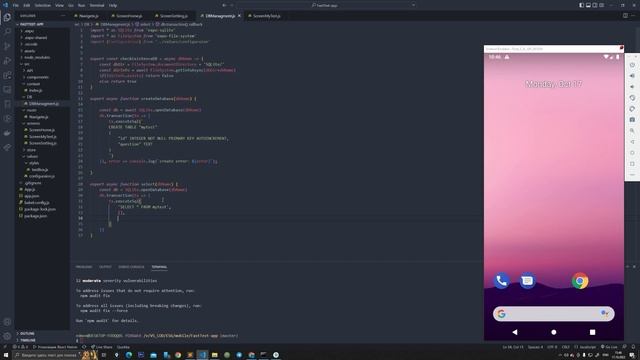Open the Messages app on the emulator
Screen dimensions: 640x360
pyautogui.click(x=527, y=281)
